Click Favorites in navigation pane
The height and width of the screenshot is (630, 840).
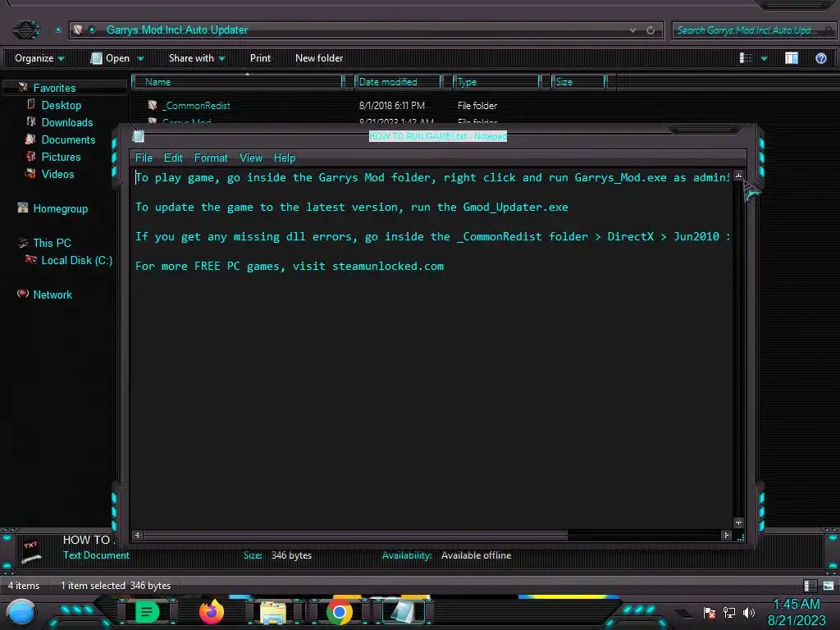54,88
